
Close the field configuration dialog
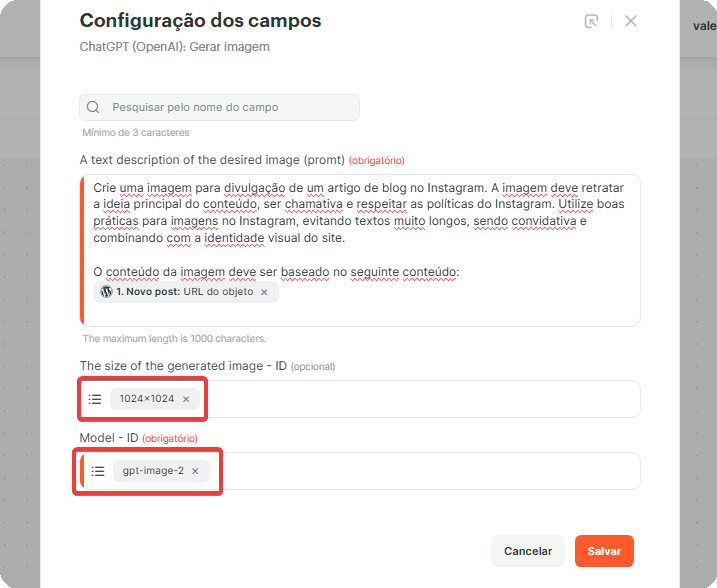click(x=631, y=21)
